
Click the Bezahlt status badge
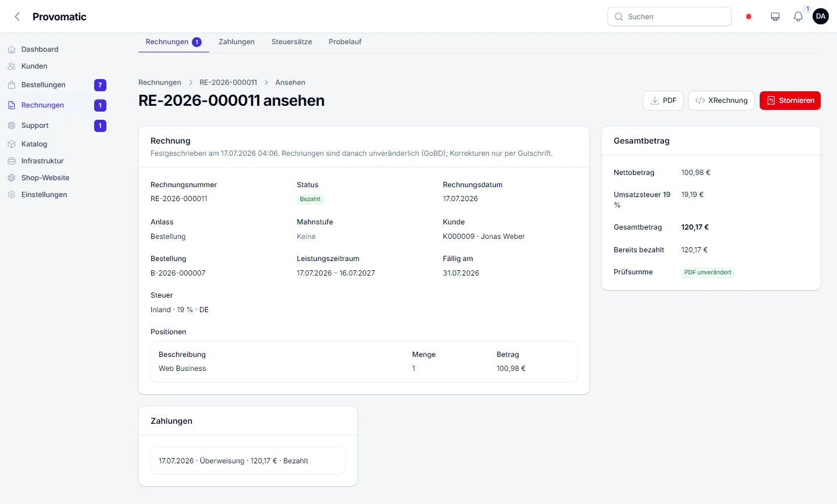[310, 199]
